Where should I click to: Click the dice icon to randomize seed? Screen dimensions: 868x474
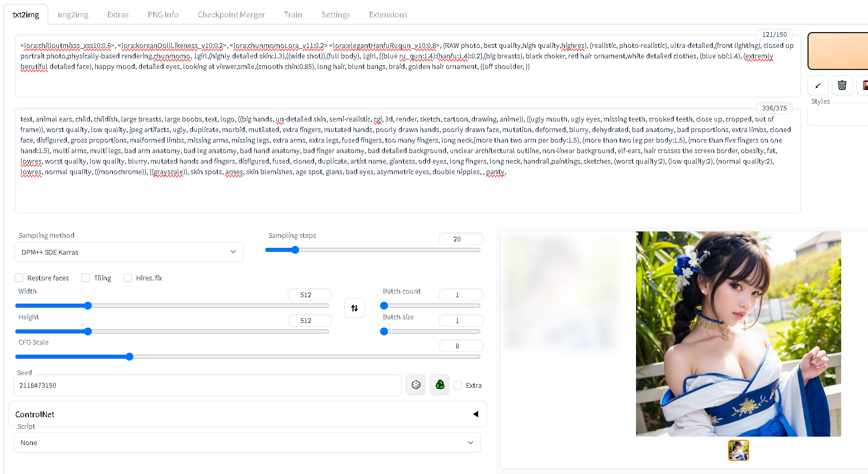[416, 385]
